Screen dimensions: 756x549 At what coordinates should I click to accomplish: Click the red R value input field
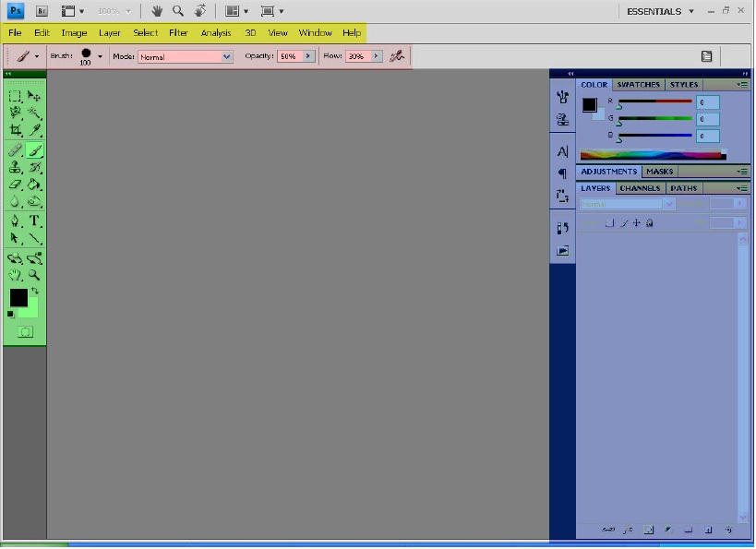[707, 102]
